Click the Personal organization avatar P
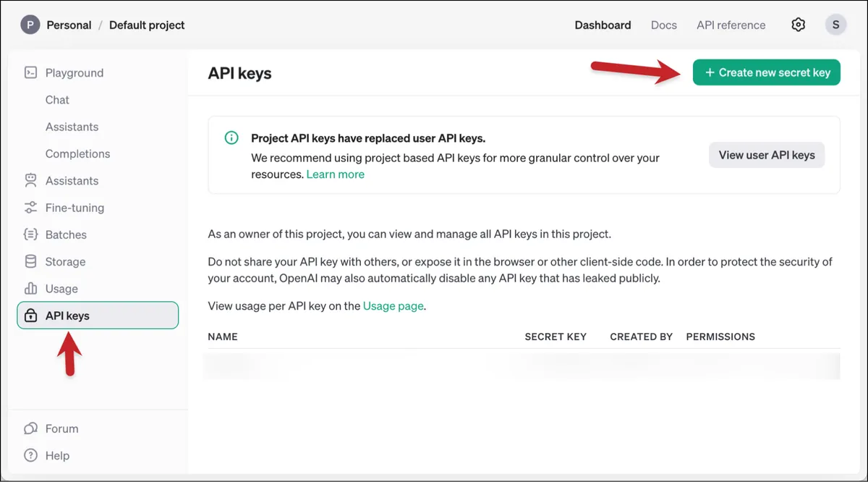868x482 pixels. [30, 25]
